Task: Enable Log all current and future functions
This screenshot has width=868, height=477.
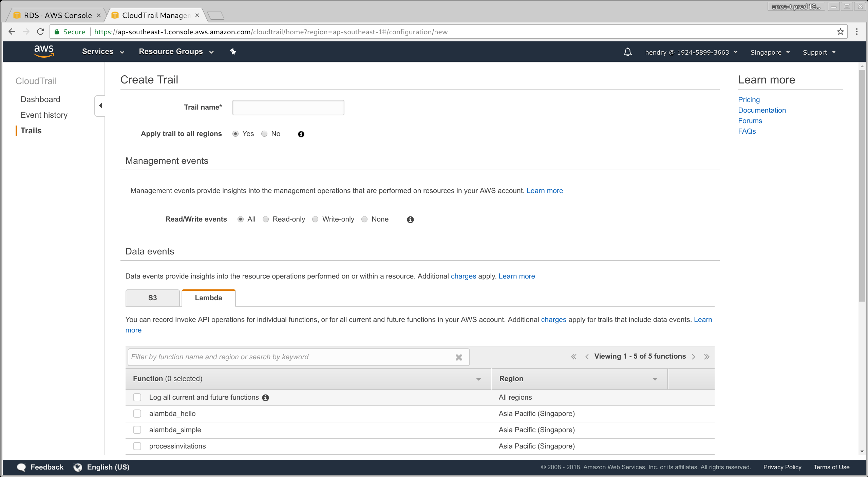Action: pos(137,397)
